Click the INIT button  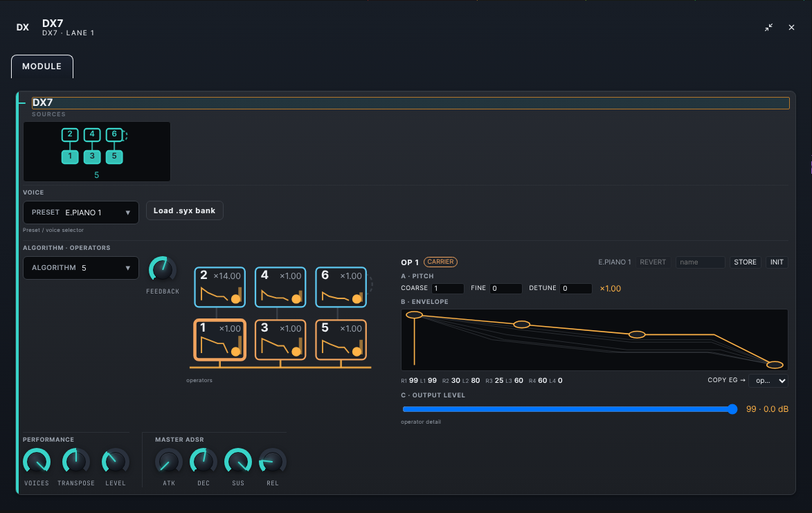tap(777, 262)
